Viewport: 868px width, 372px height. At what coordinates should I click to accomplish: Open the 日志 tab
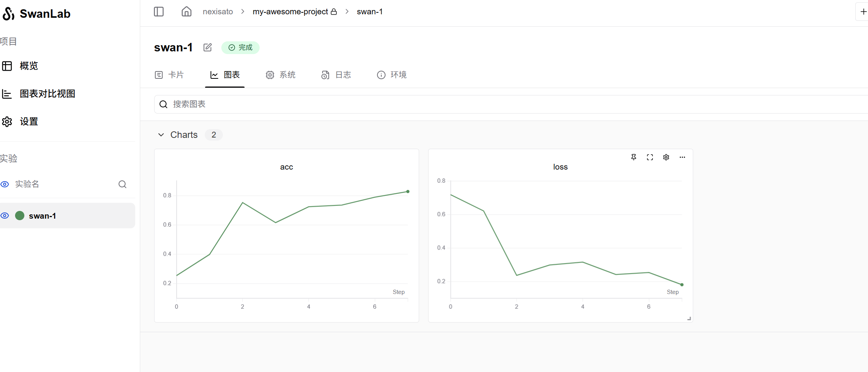pos(336,75)
